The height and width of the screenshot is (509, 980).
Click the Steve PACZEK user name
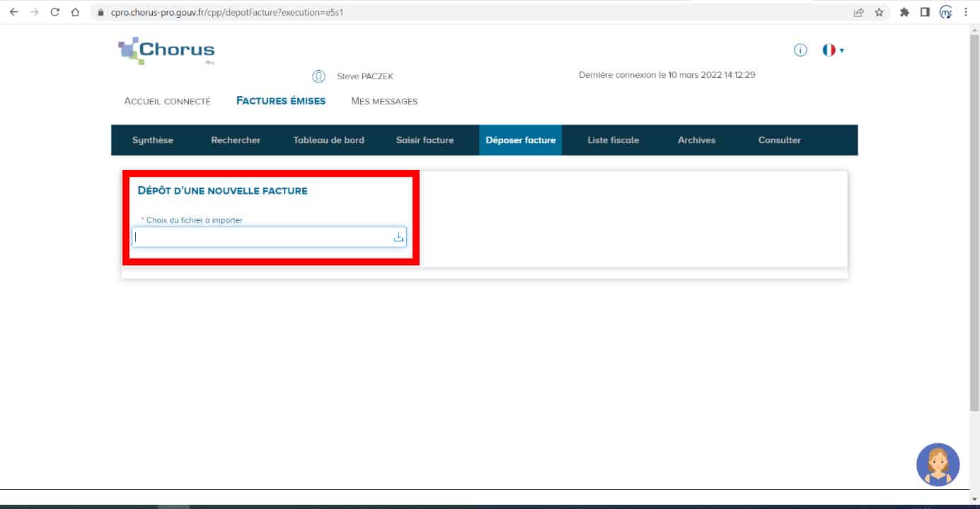point(364,76)
